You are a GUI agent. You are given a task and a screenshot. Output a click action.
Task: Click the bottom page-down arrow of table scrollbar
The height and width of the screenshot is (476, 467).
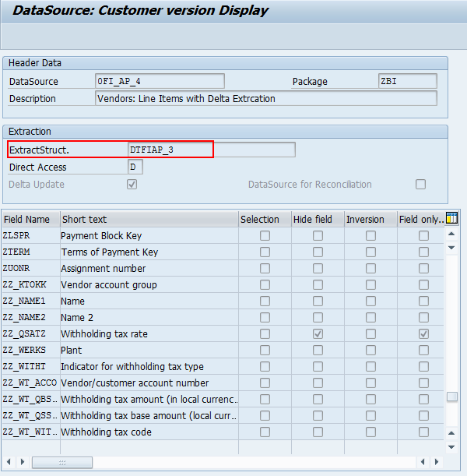coord(451,447)
